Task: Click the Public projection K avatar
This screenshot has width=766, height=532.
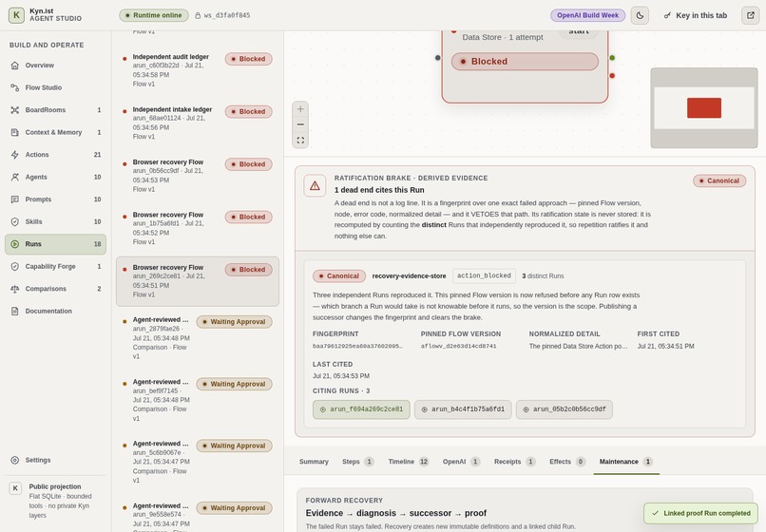Action: click(15, 488)
